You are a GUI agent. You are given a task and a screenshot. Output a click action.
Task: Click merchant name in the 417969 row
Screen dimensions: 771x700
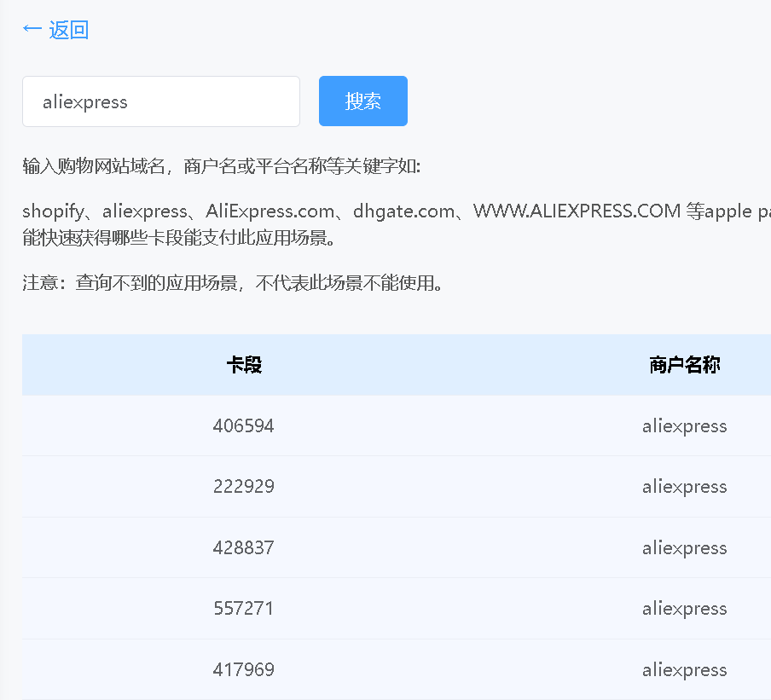(684, 669)
